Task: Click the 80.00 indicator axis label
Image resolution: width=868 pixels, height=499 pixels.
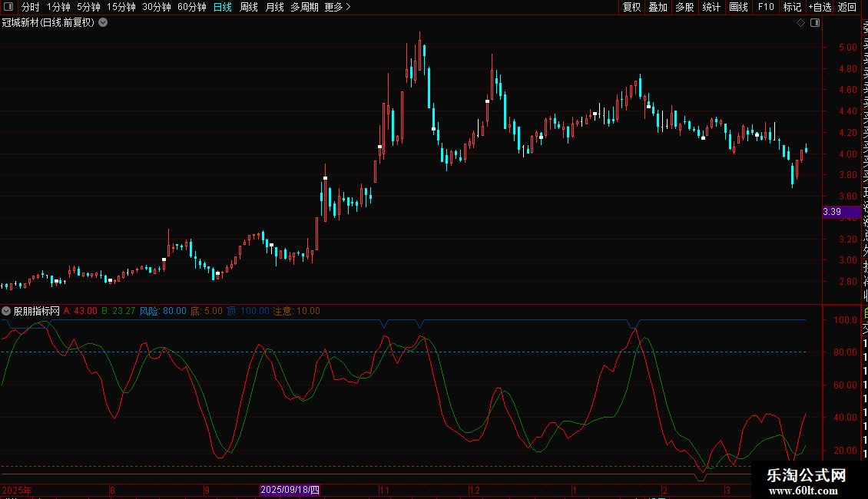Action: [845, 352]
